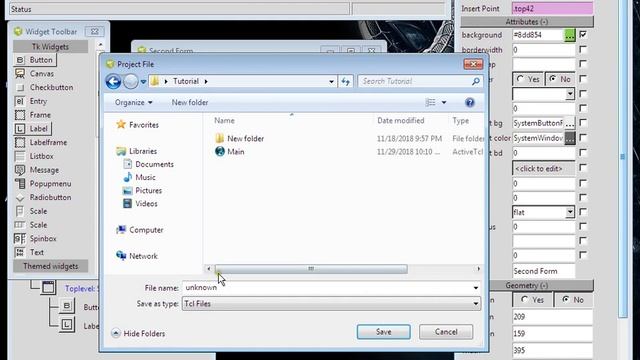
Task: Select the Popupmenu widget icon
Action: 20,184
